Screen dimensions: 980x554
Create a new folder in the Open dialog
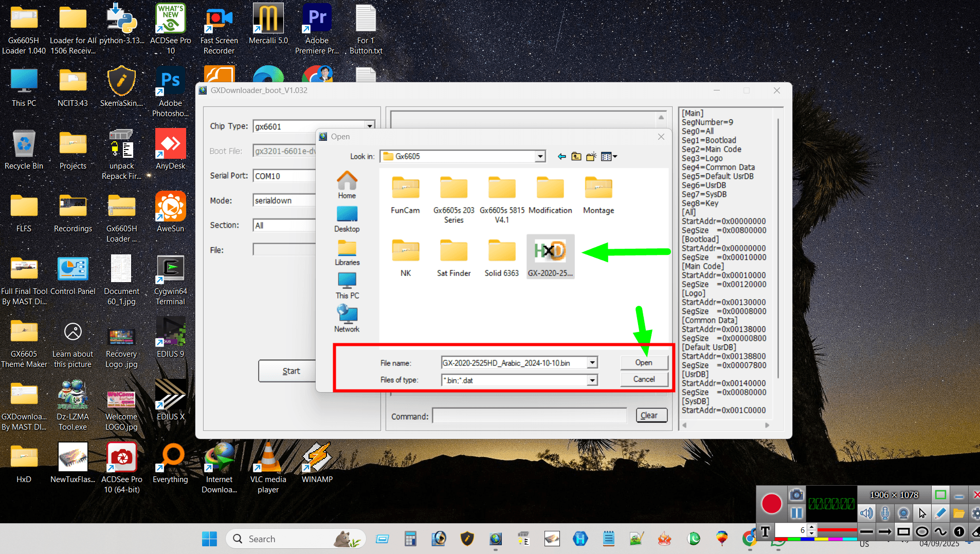(x=592, y=156)
